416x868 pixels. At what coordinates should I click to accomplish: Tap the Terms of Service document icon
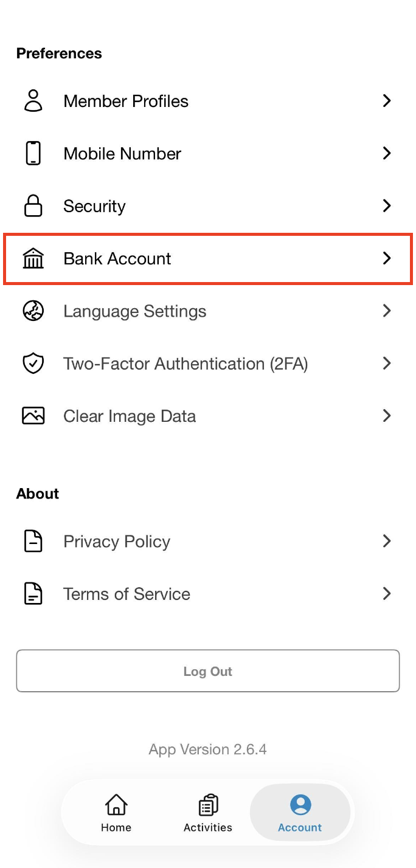[33, 594]
